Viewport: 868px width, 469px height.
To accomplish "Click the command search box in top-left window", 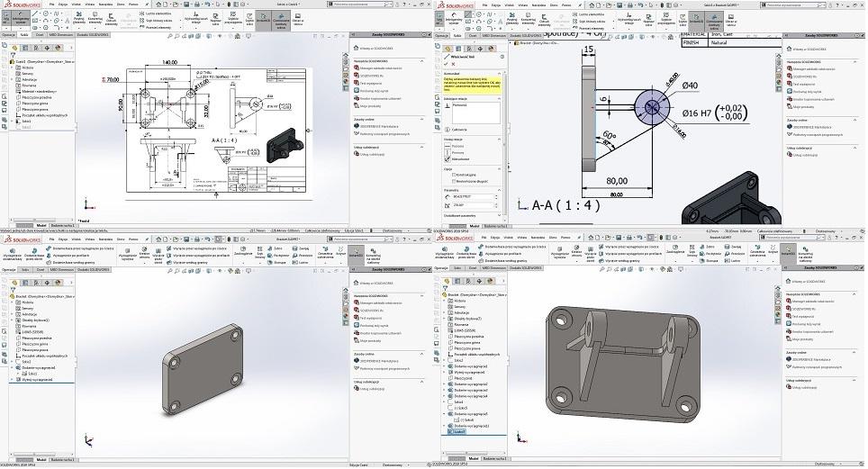I will pos(358,5).
